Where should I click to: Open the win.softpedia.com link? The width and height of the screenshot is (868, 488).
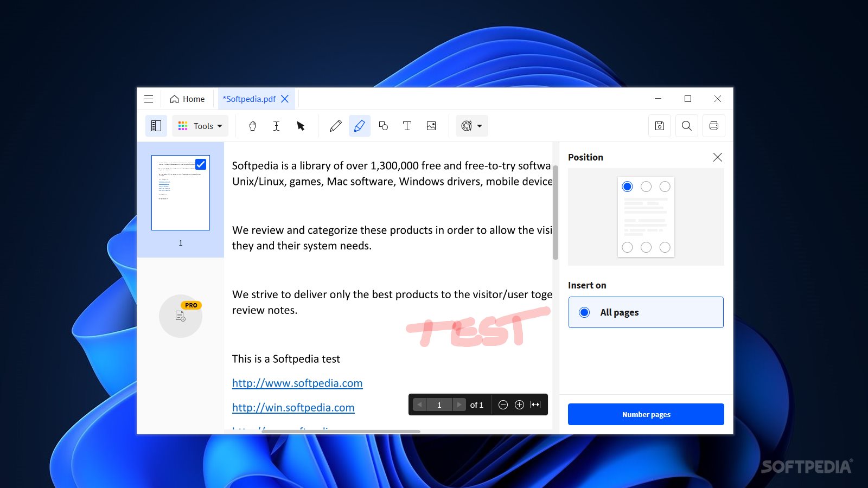pos(293,408)
